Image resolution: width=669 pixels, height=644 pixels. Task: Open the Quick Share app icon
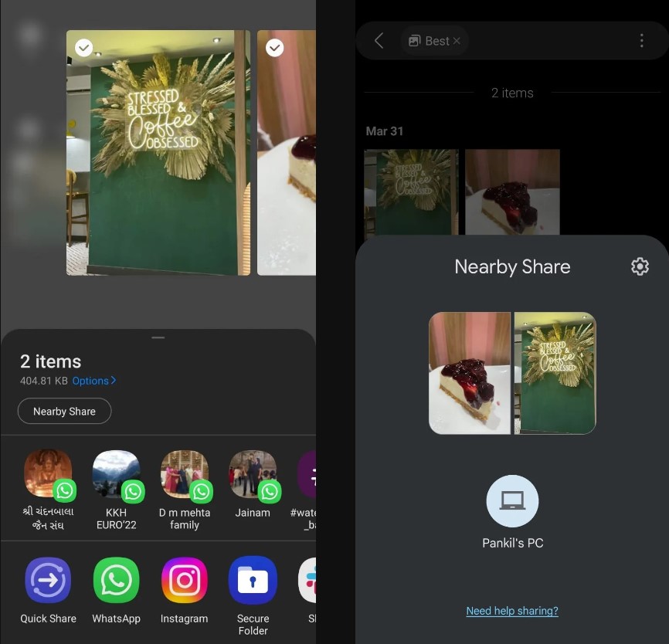pyautogui.click(x=48, y=580)
